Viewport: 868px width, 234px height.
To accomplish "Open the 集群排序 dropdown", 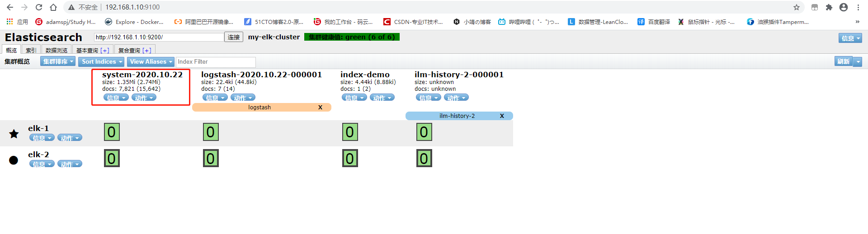I will coord(58,61).
